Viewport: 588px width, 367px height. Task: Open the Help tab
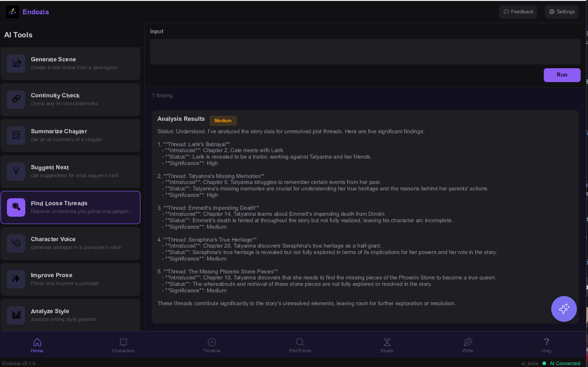pyautogui.click(x=546, y=345)
